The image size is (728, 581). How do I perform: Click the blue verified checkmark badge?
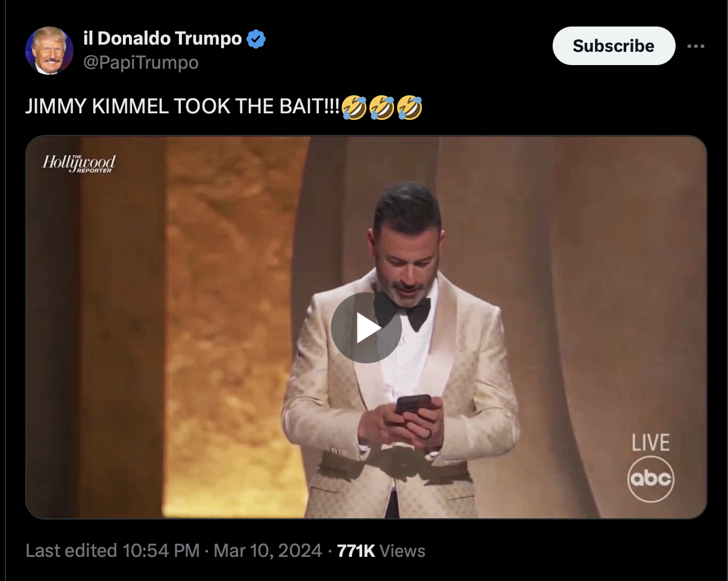point(256,40)
